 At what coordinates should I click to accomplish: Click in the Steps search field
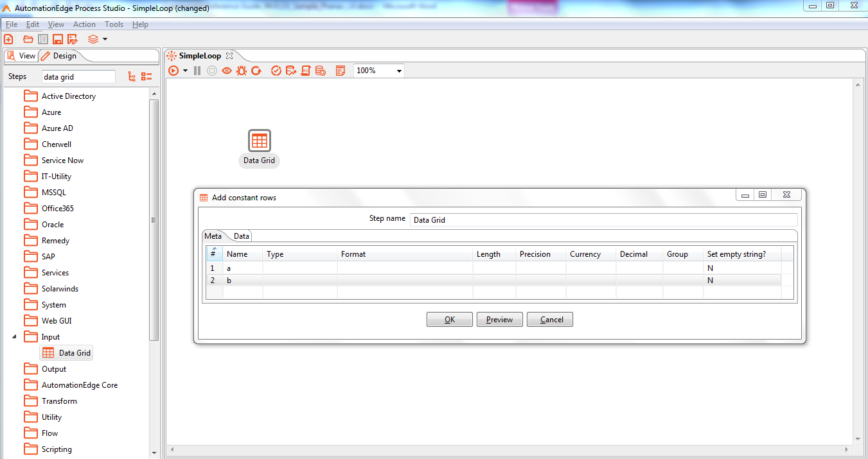pyautogui.click(x=78, y=77)
